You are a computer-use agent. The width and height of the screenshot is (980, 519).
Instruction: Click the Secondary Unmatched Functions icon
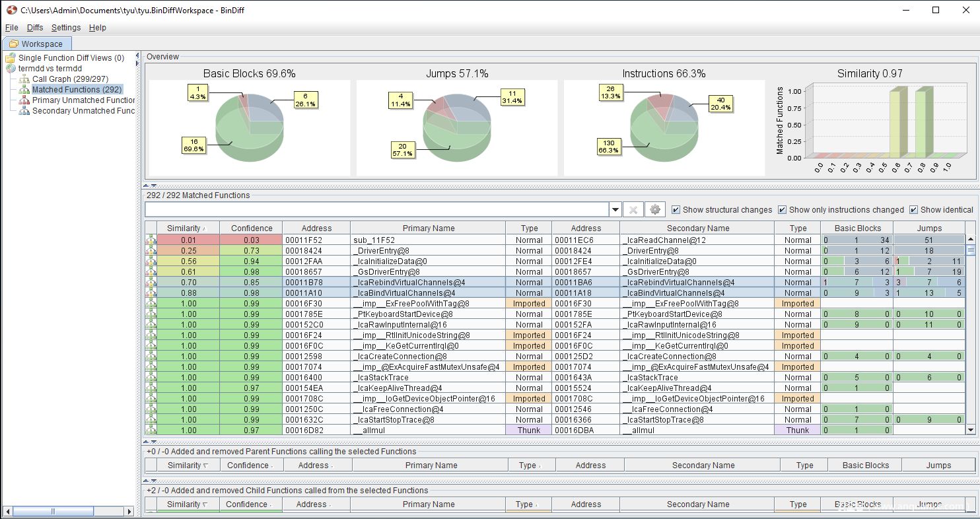tap(24, 111)
